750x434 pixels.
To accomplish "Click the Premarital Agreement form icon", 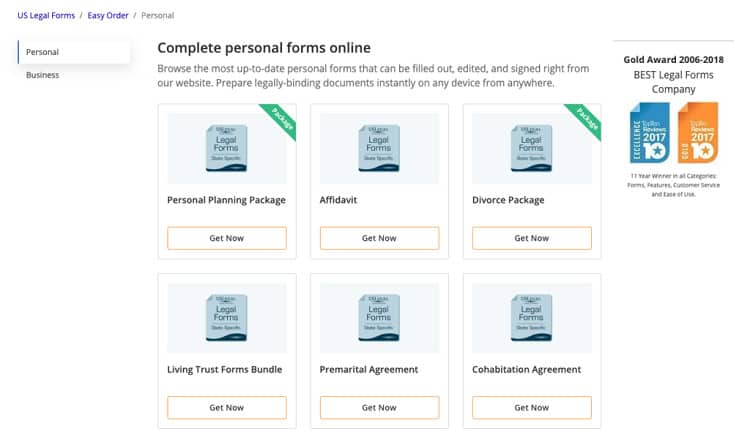I will point(379,318).
